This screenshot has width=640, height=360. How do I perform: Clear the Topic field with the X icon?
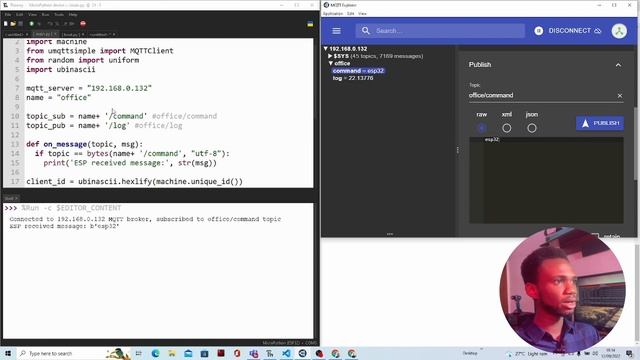620,96
